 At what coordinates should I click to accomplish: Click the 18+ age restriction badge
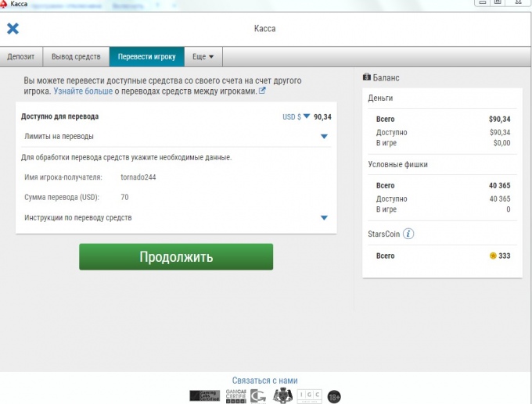334,397
